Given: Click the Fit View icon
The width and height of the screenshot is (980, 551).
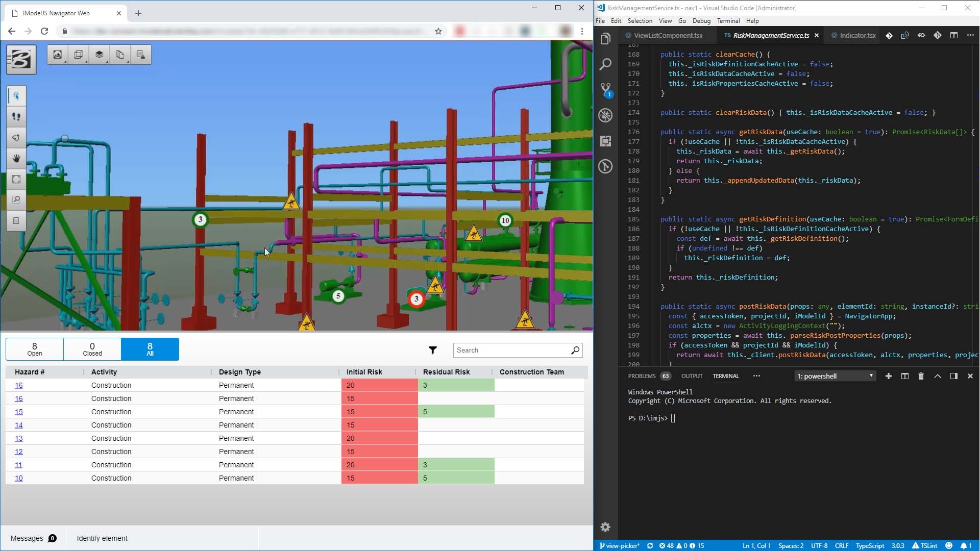Looking at the screenshot, I should tap(16, 179).
